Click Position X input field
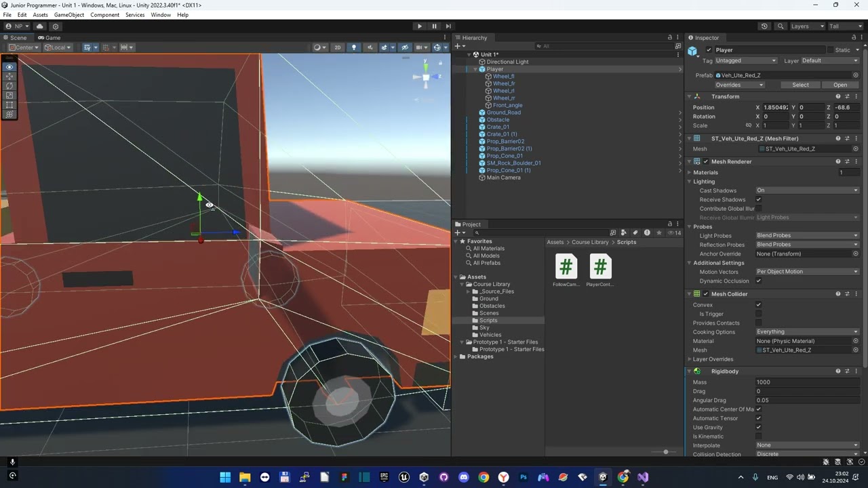868x488 pixels. [x=776, y=107]
